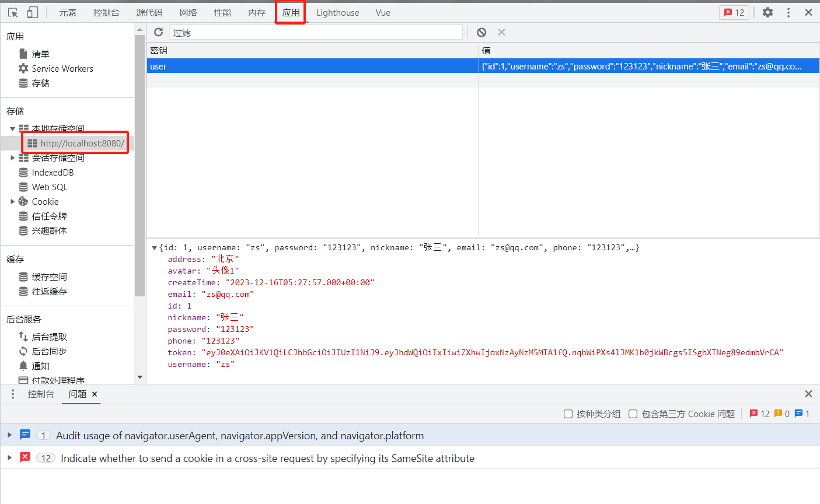
Task: Open the Lighthouse panel
Action: tap(337, 12)
